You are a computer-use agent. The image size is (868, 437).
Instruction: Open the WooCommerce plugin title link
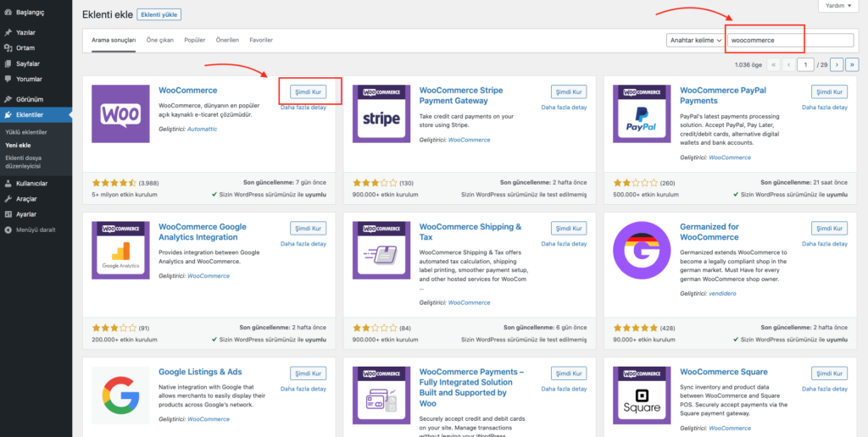(187, 90)
